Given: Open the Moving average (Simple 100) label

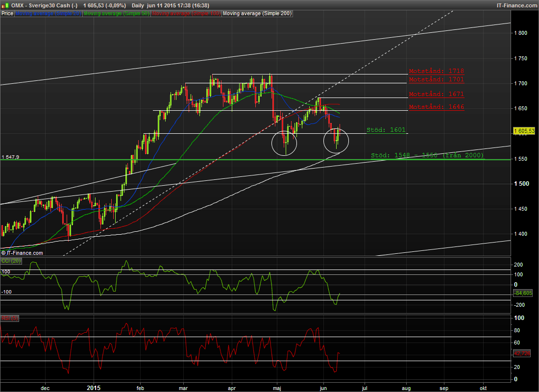Looking at the screenshot, I should pyautogui.click(x=186, y=14).
